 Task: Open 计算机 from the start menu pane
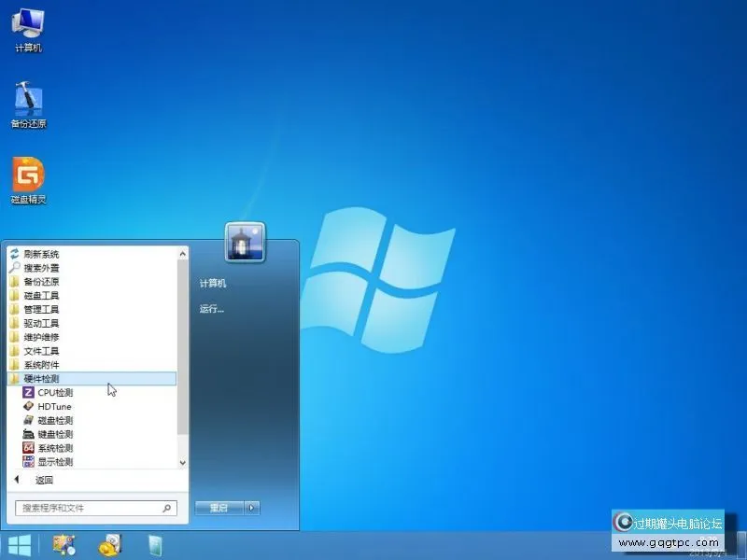pyautogui.click(x=213, y=283)
